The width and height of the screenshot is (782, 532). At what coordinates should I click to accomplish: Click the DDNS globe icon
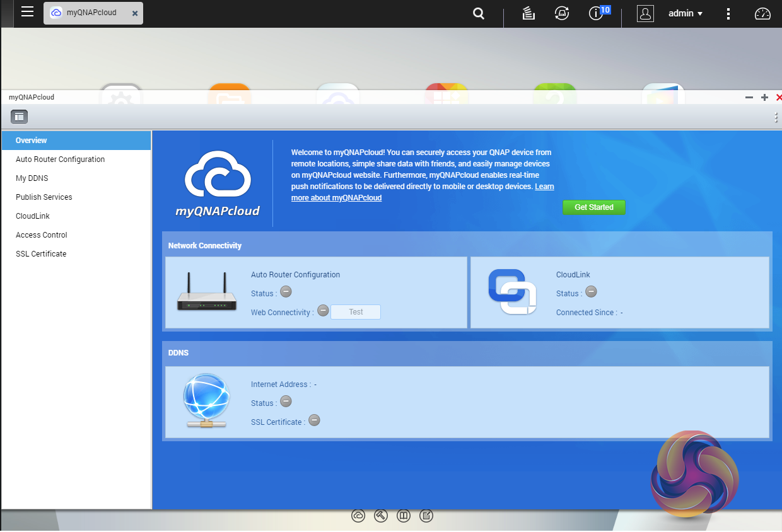[x=207, y=400]
